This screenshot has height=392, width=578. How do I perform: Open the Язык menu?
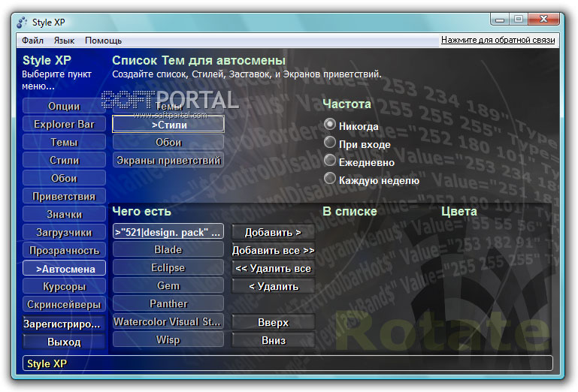(64, 41)
